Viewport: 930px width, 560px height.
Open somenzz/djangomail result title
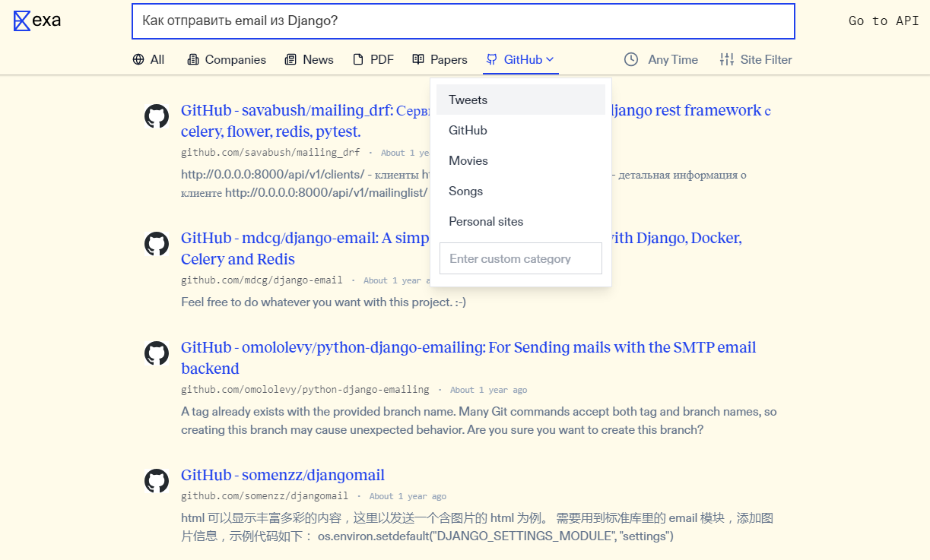[x=283, y=475]
